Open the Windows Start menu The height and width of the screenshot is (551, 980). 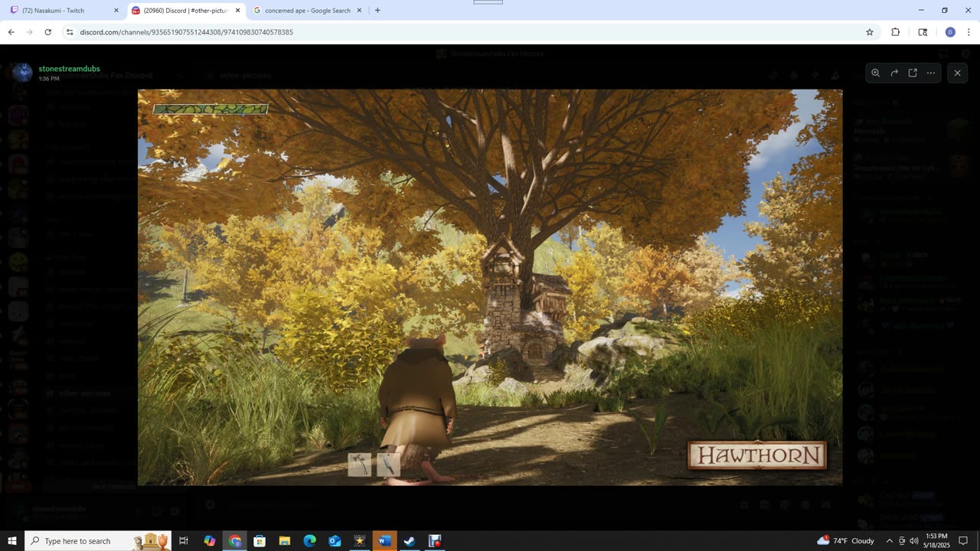[12, 541]
